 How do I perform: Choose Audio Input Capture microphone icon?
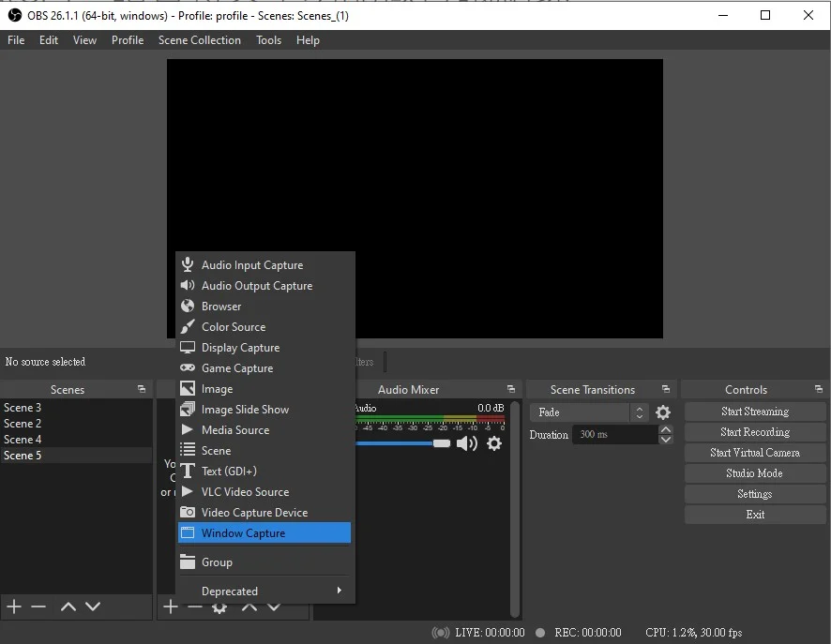tap(187, 264)
